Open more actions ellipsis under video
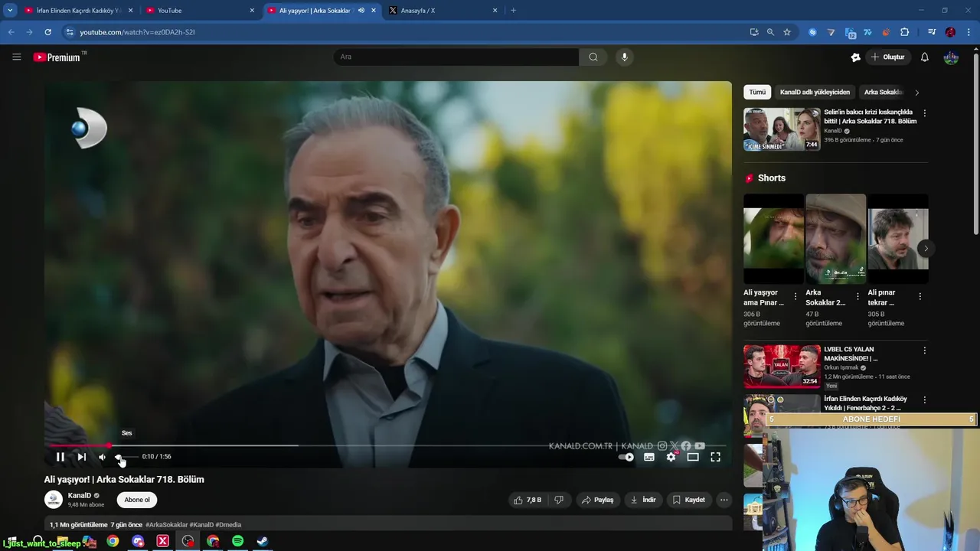Viewport: 980px width, 551px height. (x=724, y=500)
